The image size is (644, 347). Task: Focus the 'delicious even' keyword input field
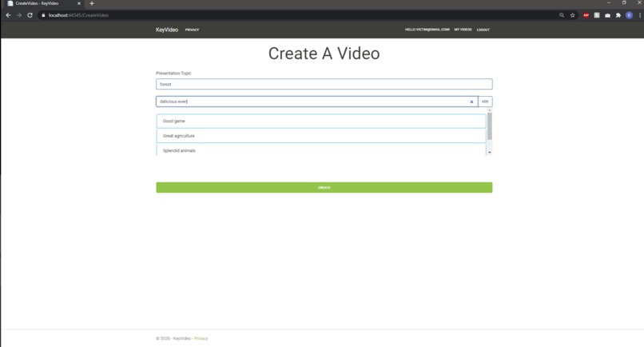[316, 102]
